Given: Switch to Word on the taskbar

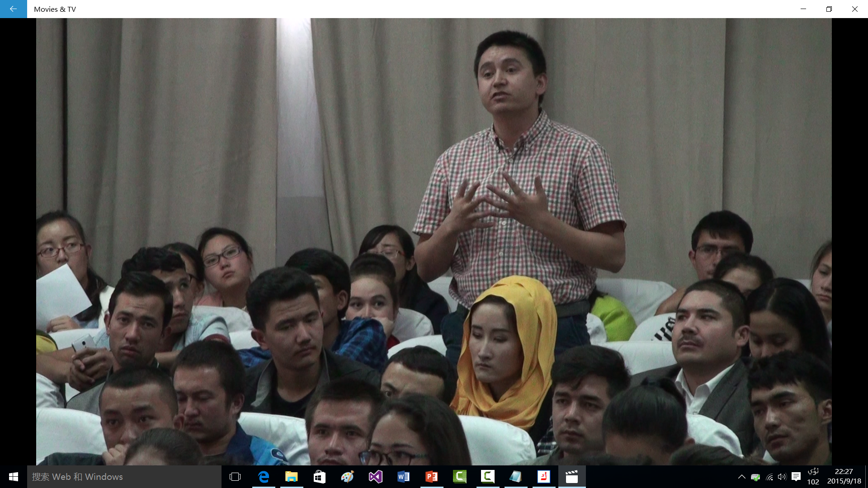Looking at the screenshot, I should (404, 477).
